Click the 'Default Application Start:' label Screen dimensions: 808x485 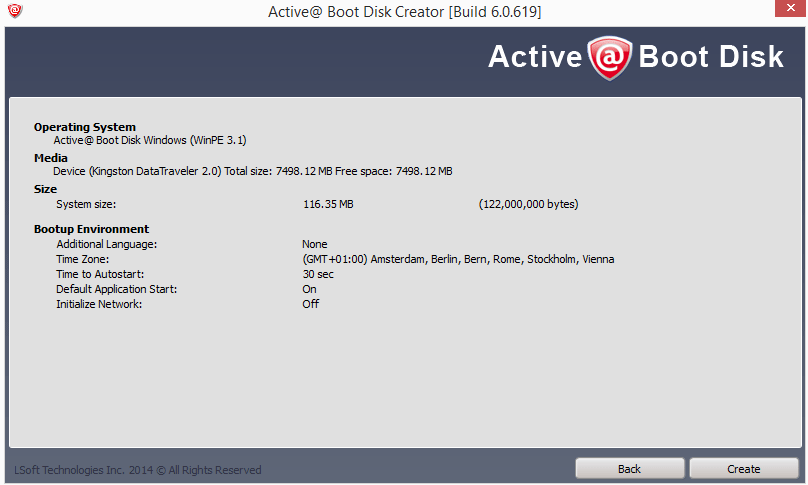pos(116,289)
